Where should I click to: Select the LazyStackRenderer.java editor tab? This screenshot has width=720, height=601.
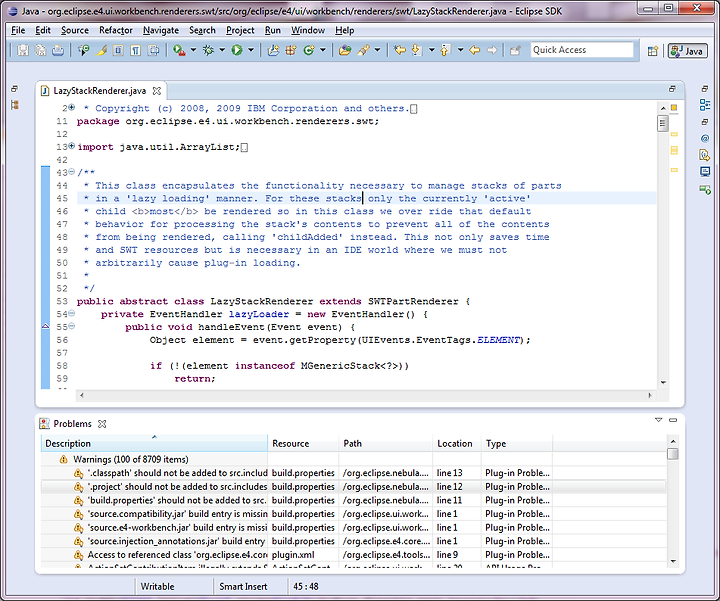[x=100, y=91]
